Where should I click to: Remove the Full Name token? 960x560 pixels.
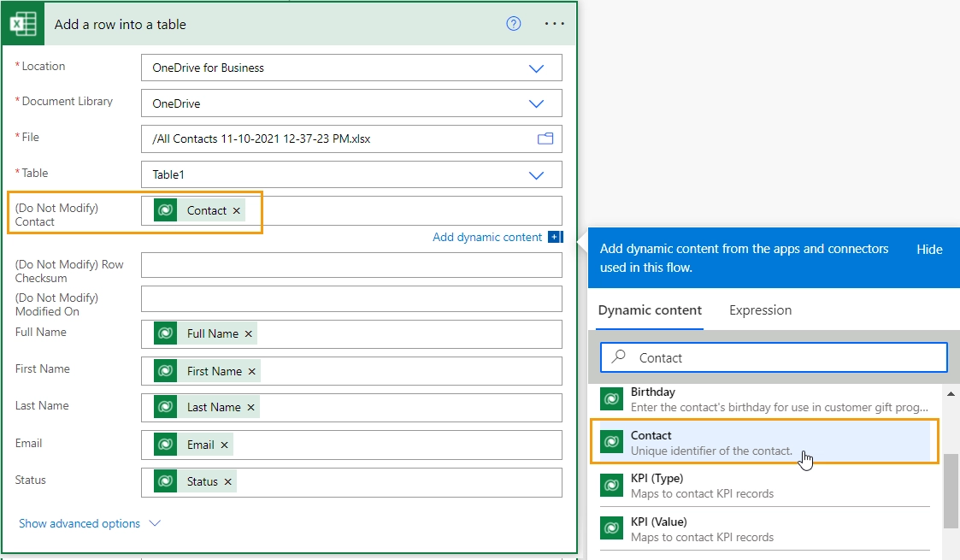click(249, 333)
